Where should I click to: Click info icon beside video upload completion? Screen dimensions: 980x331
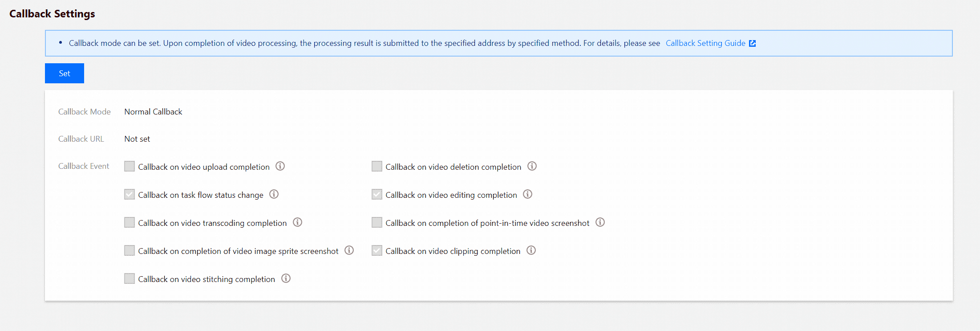[x=280, y=166]
